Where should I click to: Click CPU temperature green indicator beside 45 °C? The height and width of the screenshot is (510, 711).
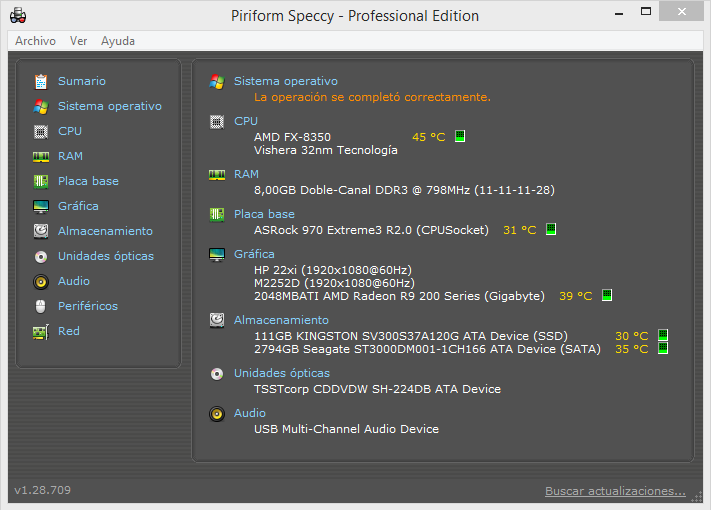pyautogui.click(x=460, y=136)
